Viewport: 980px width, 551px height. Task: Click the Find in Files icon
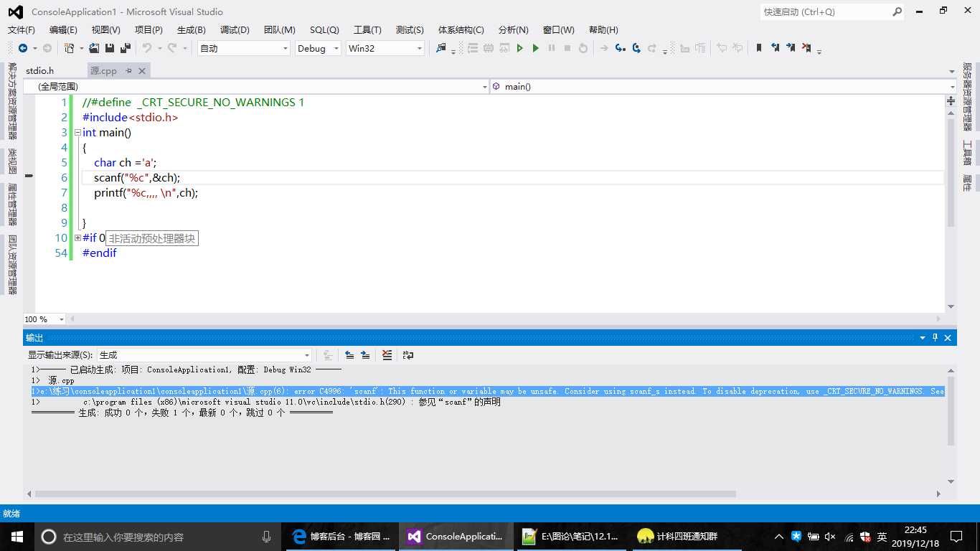[440, 48]
